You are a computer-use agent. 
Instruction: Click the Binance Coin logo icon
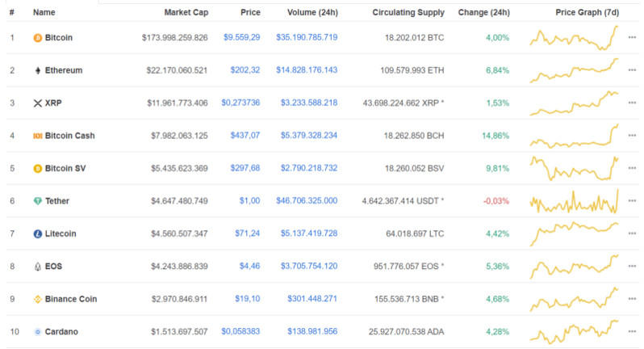click(x=37, y=299)
